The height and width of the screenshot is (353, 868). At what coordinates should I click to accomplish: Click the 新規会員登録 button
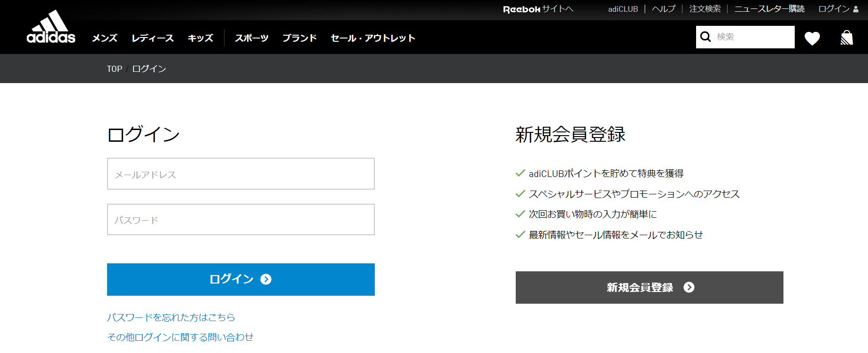650,287
